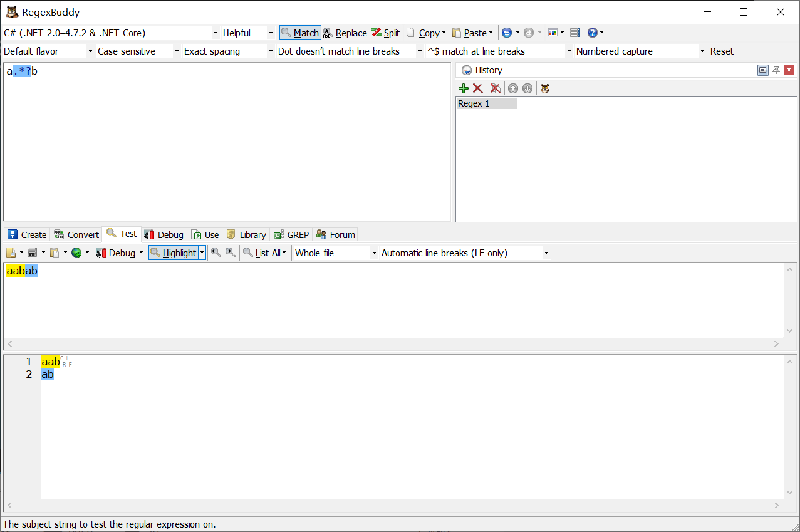Expand the Highlight button dropdown arrow
800x532 pixels.
tap(202, 253)
